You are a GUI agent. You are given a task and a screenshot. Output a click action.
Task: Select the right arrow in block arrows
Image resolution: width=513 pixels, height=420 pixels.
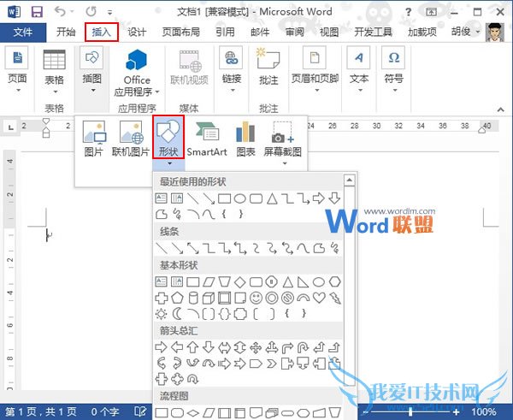point(161,347)
